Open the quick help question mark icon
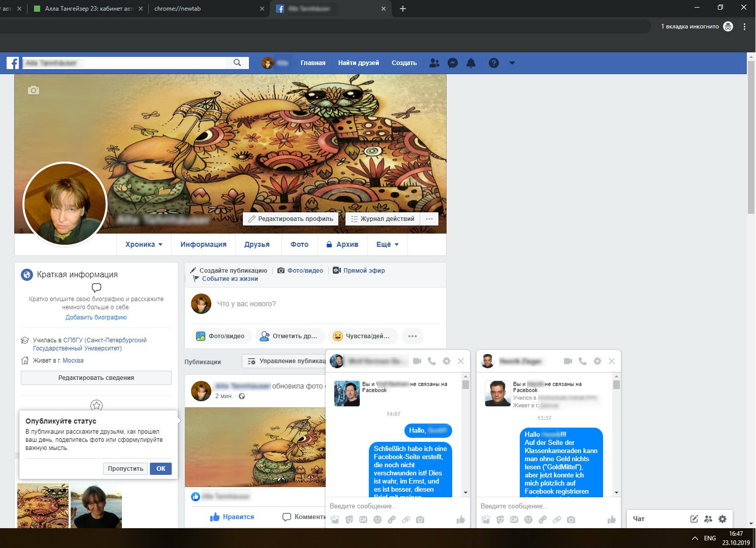The height and width of the screenshot is (548, 756). tap(494, 63)
